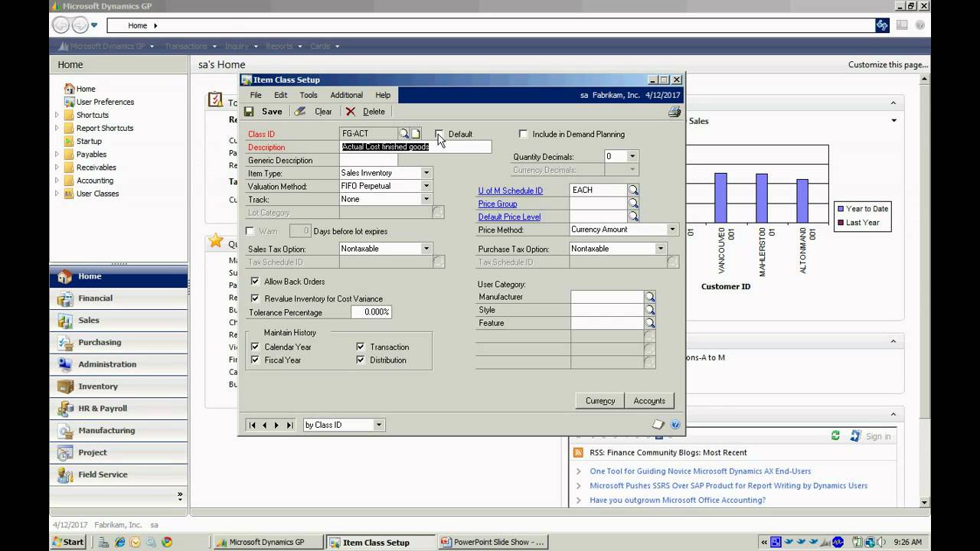The width and height of the screenshot is (980, 551).
Task: Click Customize this page link
Action: (x=888, y=64)
